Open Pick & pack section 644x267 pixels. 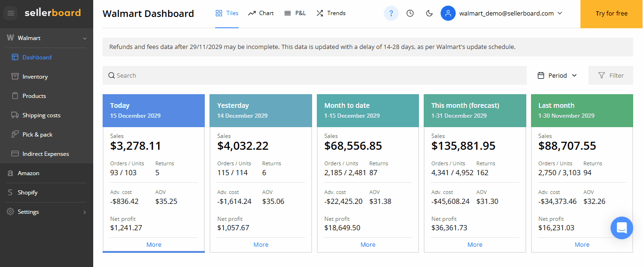(37, 135)
